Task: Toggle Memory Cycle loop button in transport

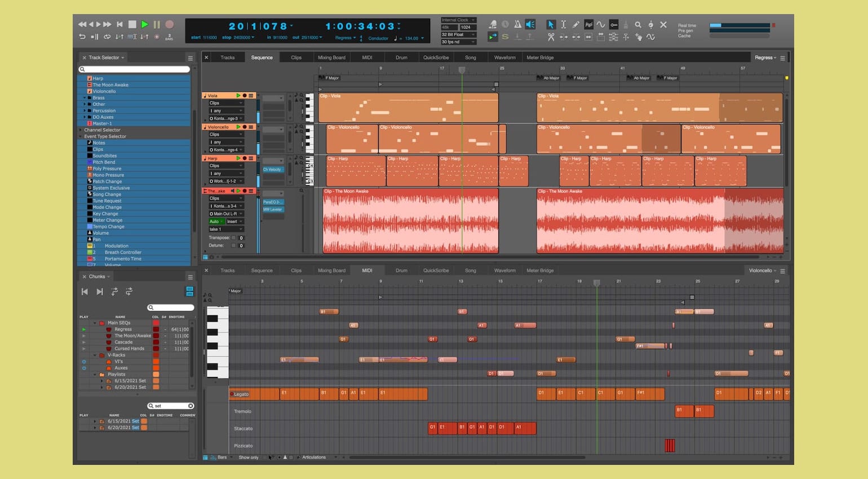Action: (x=107, y=37)
